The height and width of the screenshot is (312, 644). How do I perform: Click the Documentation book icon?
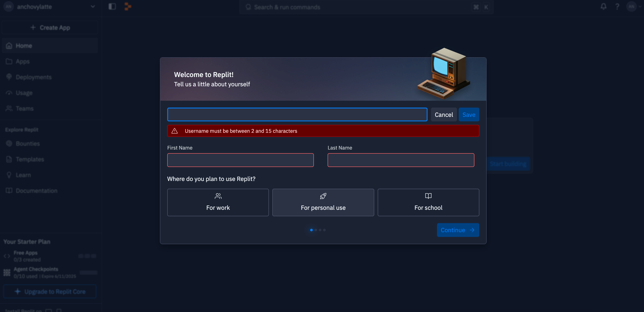pos(9,191)
